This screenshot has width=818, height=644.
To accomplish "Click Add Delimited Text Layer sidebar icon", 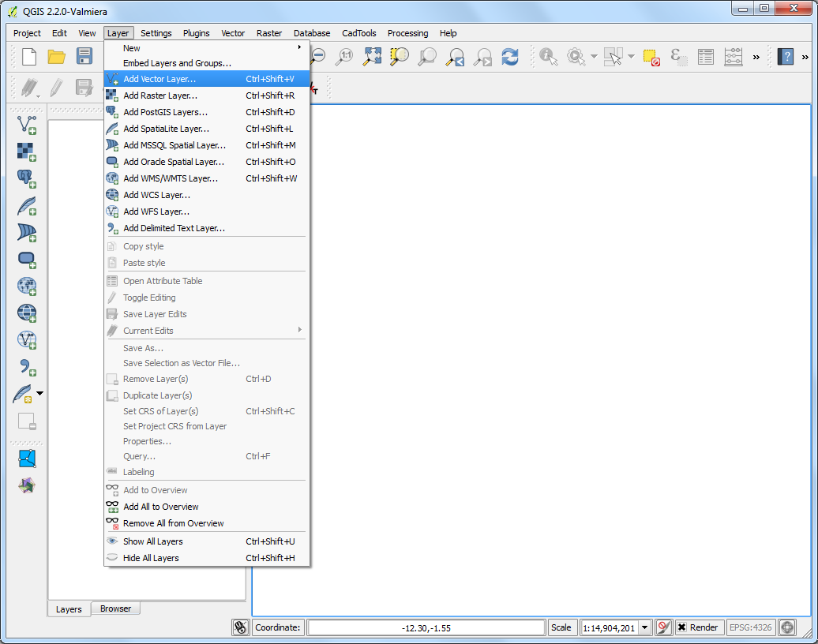I will (x=28, y=368).
